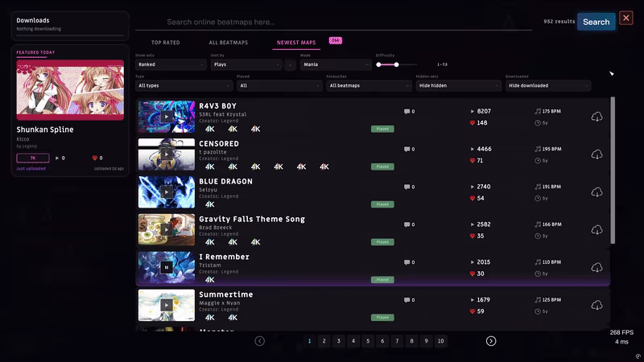Open Favourites All beatmaps dropdown

coord(369,86)
